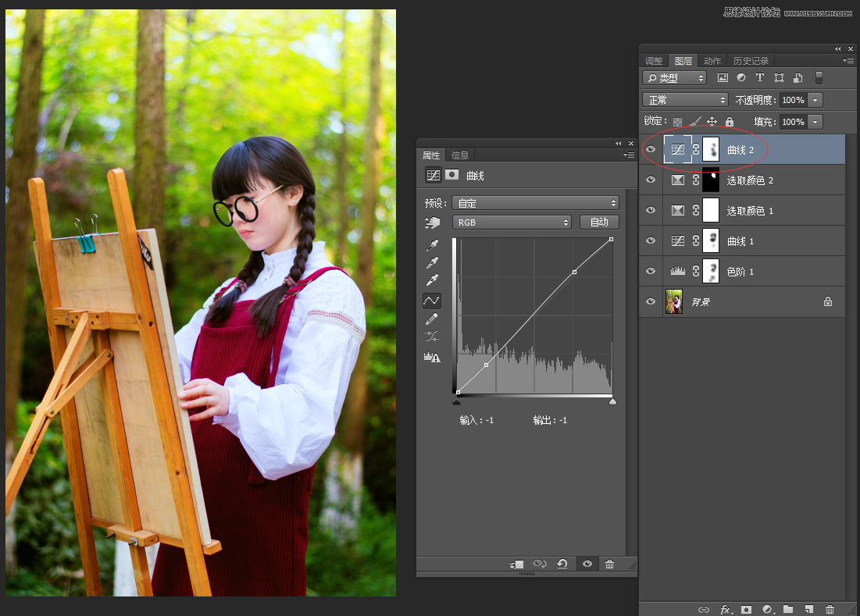Click the 自动 button in Curves
Image resolution: width=860 pixels, height=616 pixels.
click(x=599, y=223)
